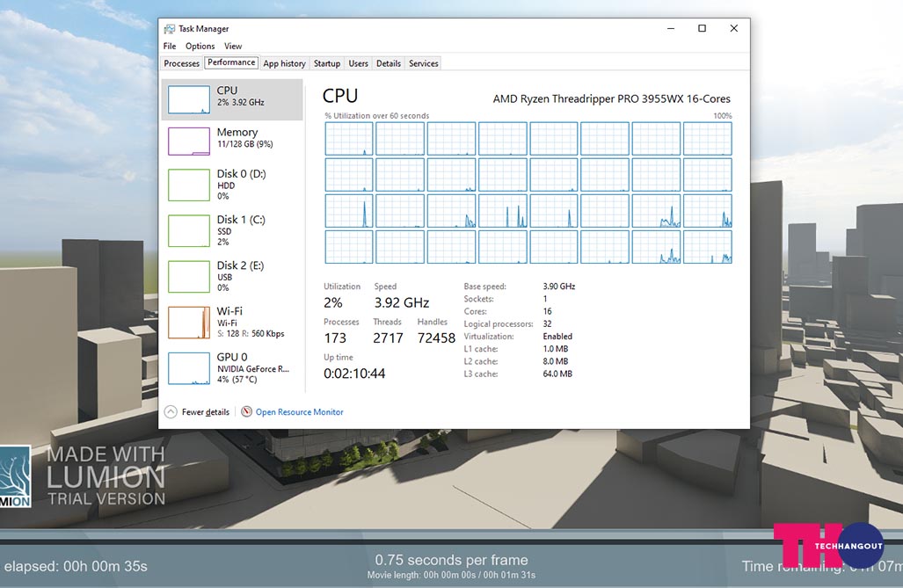This screenshot has height=588, width=903.
Task: Click the L1 cache value 1.0 MB
Action: pyautogui.click(x=555, y=349)
